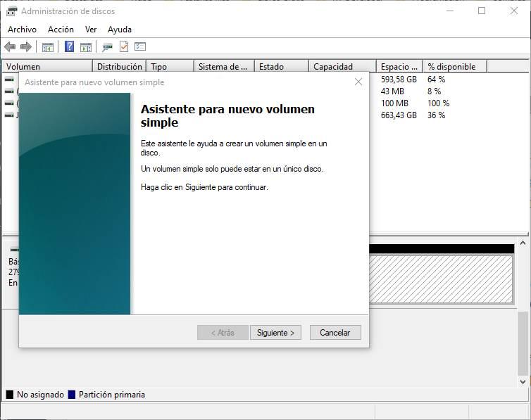Image resolution: width=531 pixels, height=420 pixels.
Task: Click the black No asignado legend swatch
Action: click(10, 394)
